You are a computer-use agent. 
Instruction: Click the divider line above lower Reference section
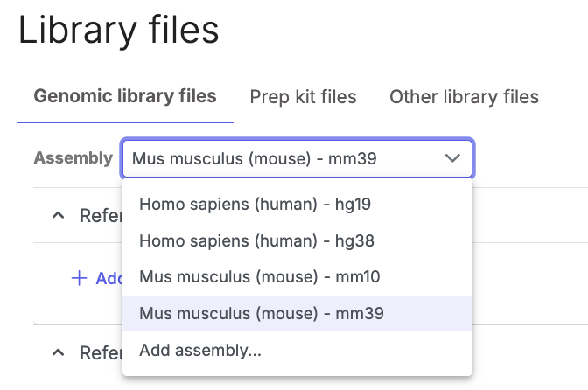tap(77, 324)
